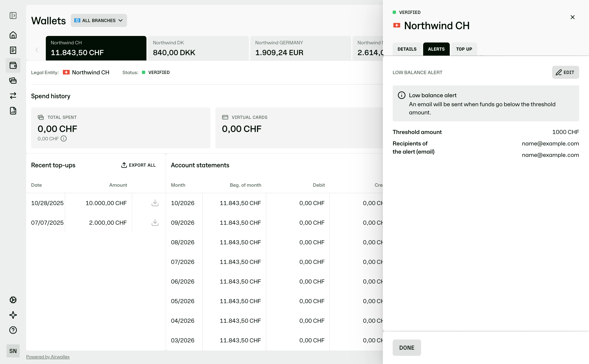
Task: Open the receipts list sidebar icon
Action: pyautogui.click(x=13, y=50)
